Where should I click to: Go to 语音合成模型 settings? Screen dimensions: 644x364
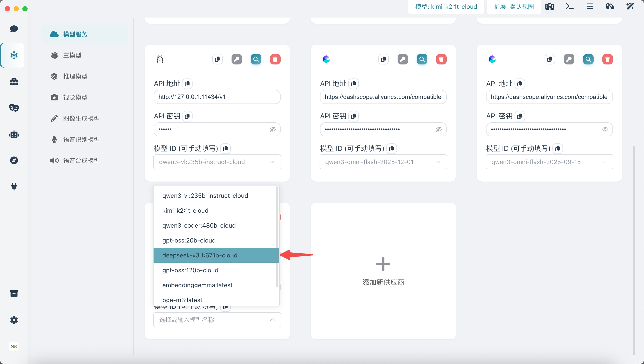pos(85,161)
